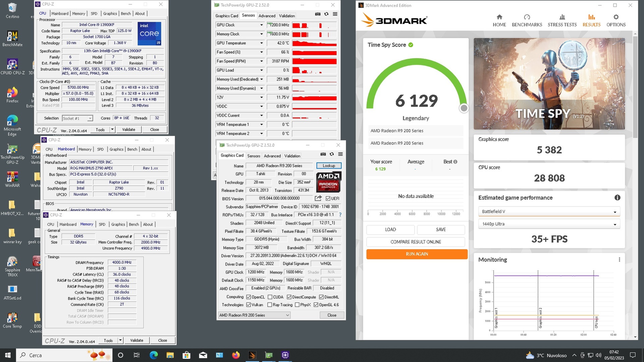Screen dimensions: 644x362
Task: Switch to Validation tab in GPU-Z Graphics Card window
Action: click(292, 156)
